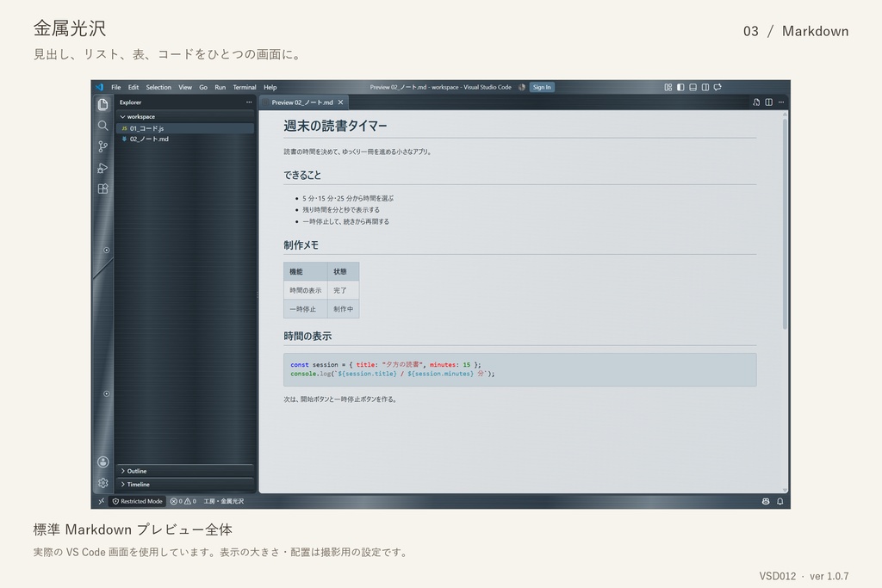The image size is (882, 588).
Task: Click the 残り時間を分と秒で表示する list item
Action: tap(341, 210)
